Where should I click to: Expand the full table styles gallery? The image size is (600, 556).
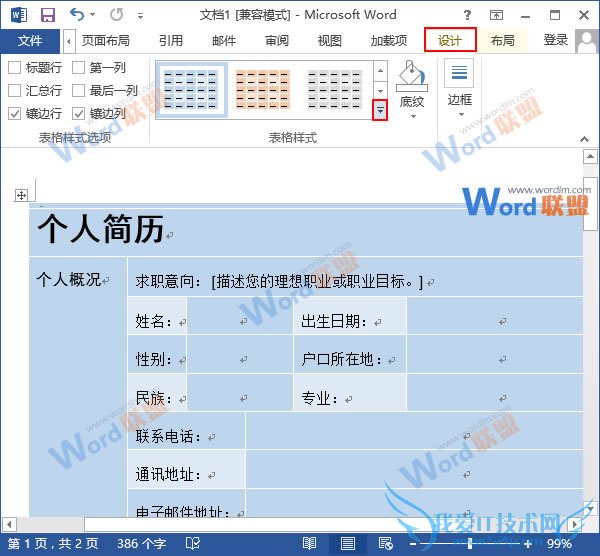coord(380,111)
